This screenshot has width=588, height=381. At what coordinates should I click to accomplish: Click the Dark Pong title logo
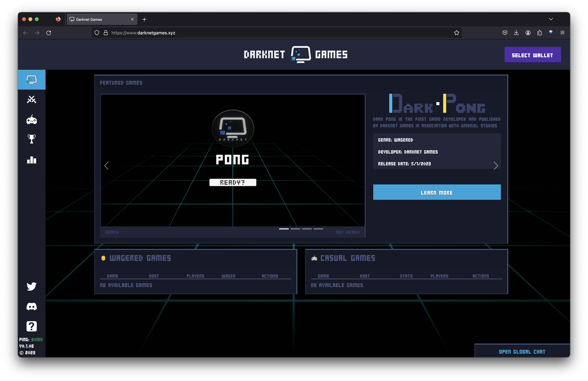click(437, 103)
